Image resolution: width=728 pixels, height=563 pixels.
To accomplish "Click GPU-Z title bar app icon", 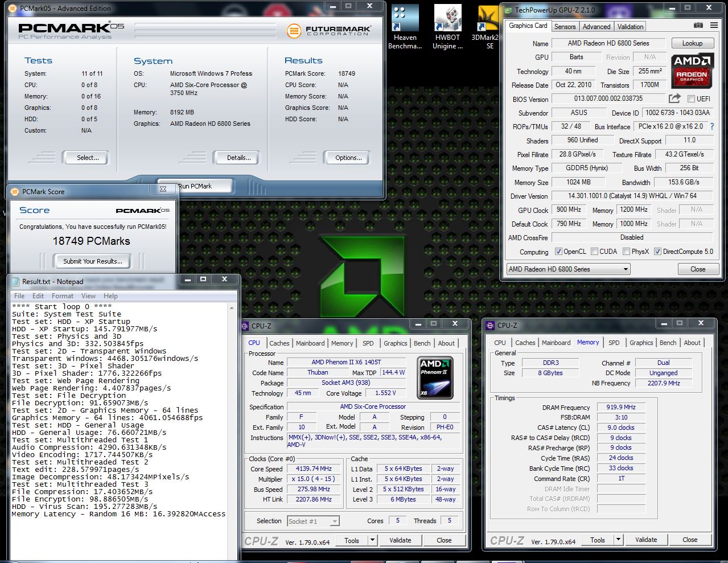I will pyautogui.click(x=508, y=10).
